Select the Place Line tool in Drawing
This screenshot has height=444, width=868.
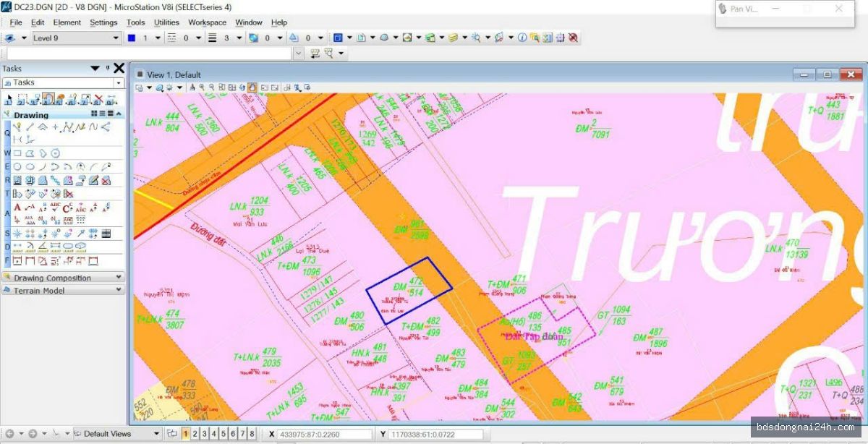pos(31,127)
